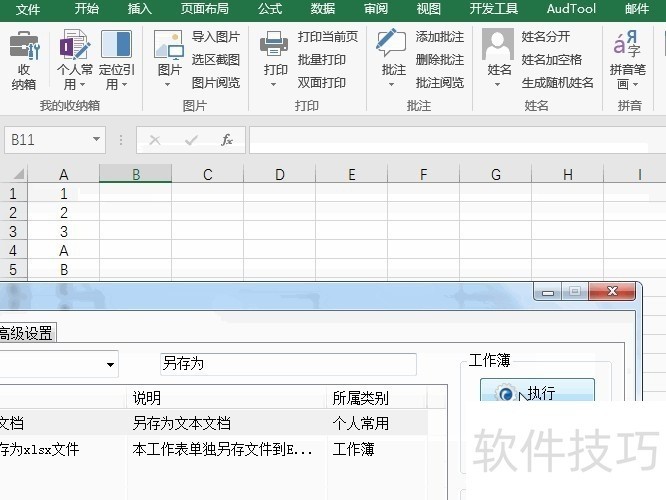Expand the 姓名 dropdown arrow

(x=497, y=85)
